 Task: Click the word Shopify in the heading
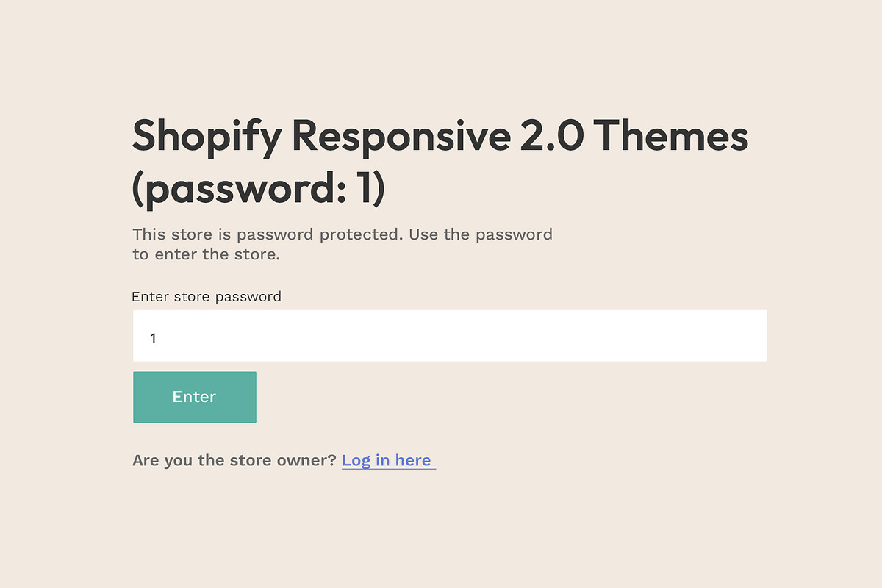click(206, 137)
